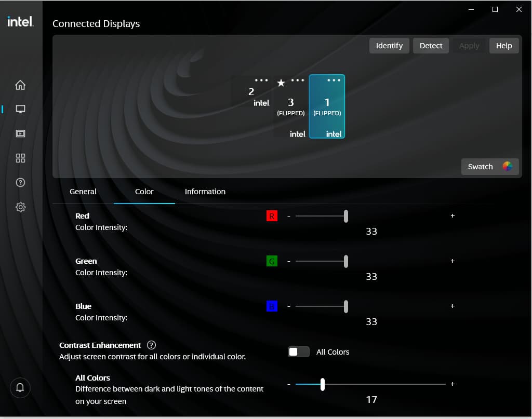Click the Identify button

389,46
